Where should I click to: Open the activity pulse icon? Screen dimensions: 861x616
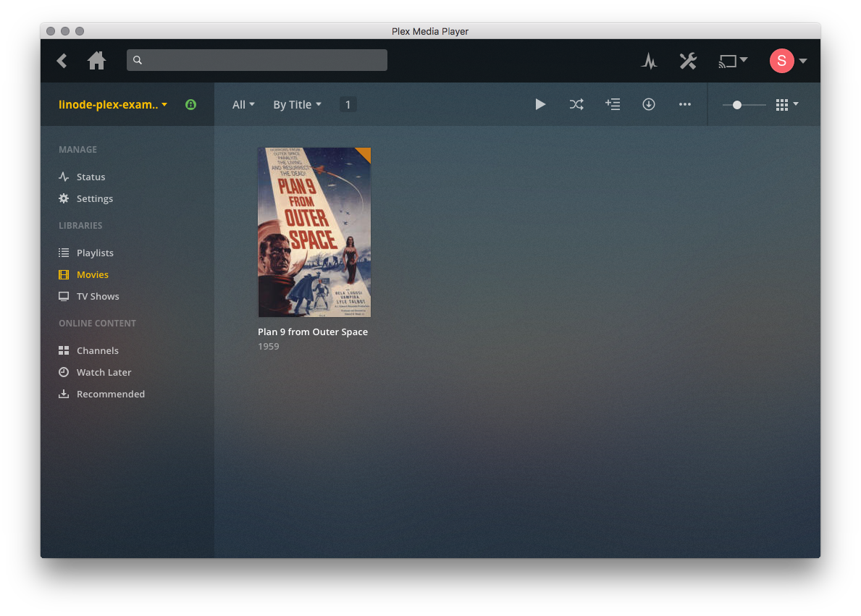(649, 61)
